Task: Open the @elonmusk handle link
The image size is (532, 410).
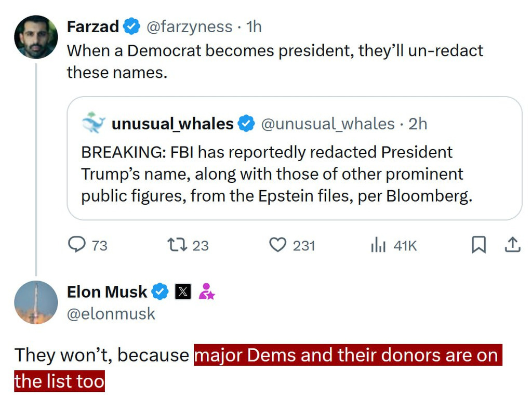Action: (x=111, y=313)
